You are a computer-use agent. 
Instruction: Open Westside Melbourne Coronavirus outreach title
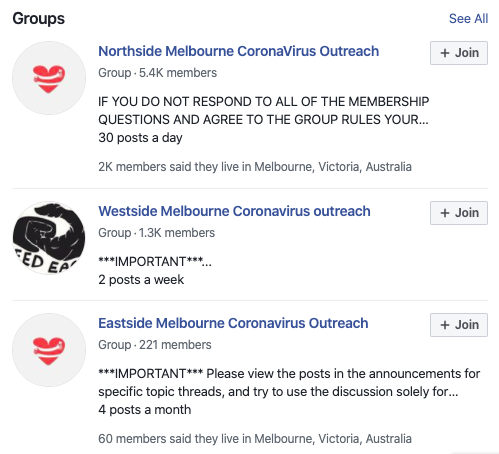pyautogui.click(x=234, y=211)
